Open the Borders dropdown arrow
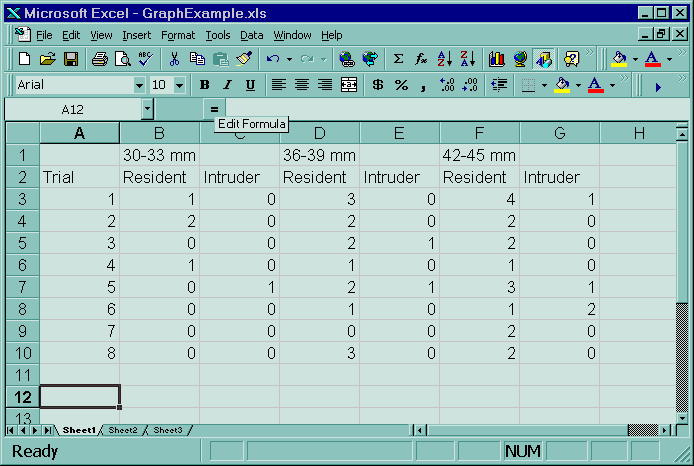694x466 pixels. click(x=544, y=85)
